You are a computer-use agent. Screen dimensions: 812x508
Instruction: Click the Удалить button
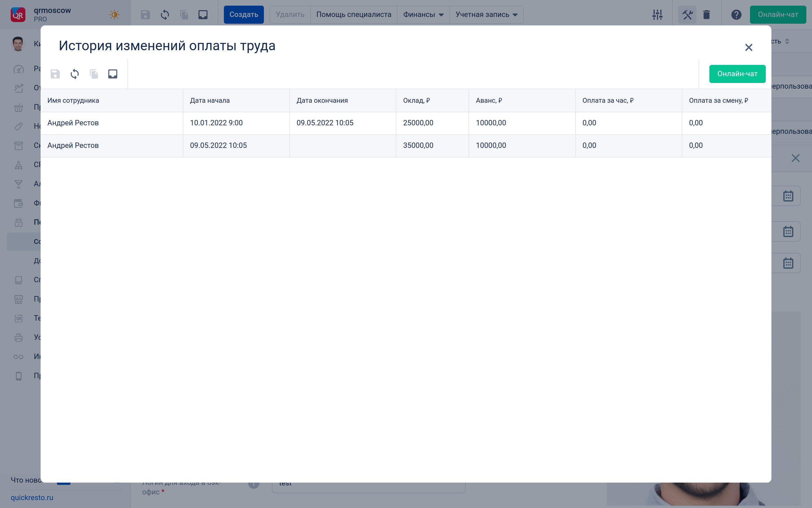[x=290, y=14]
